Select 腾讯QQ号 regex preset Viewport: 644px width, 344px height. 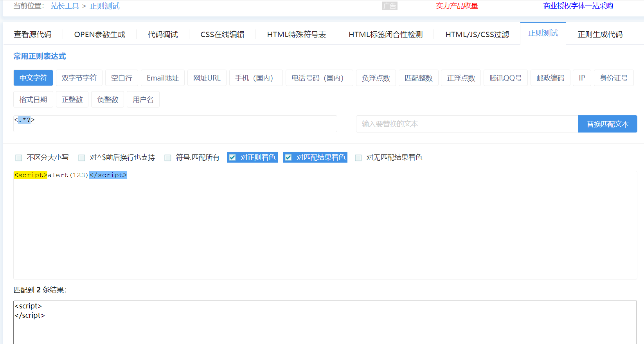tap(505, 78)
